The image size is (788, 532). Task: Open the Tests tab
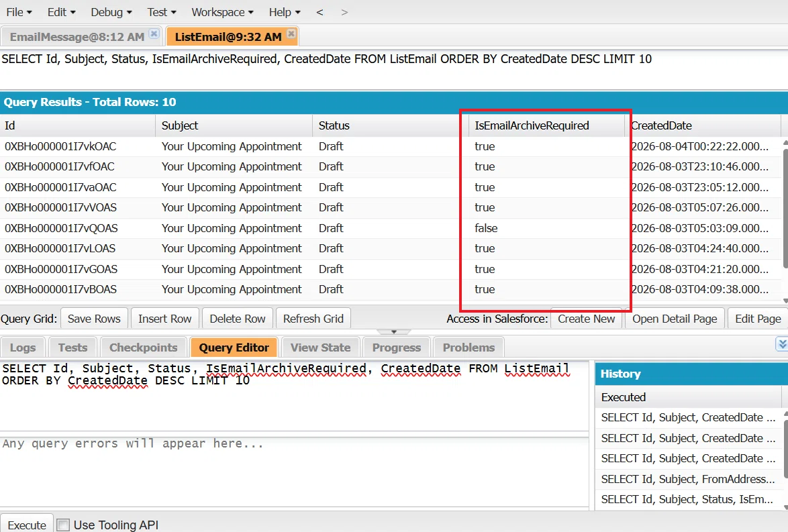click(73, 348)
